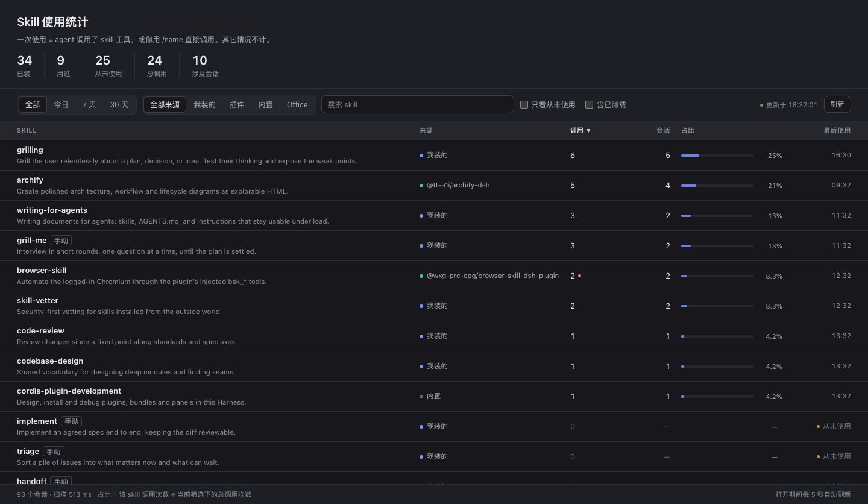
Task: Open the archify skill row
Action: [x=434, y=185]
